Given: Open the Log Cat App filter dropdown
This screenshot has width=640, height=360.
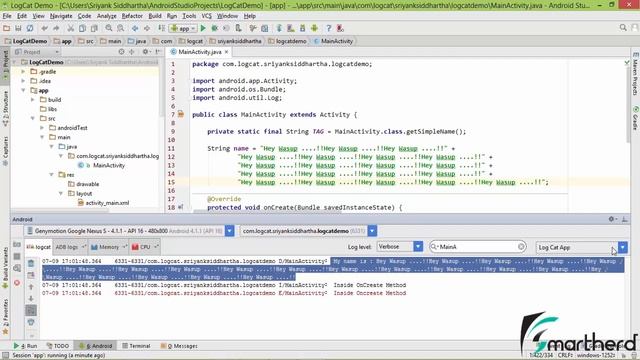Looking at the screenshot, I should coord(622,247).
